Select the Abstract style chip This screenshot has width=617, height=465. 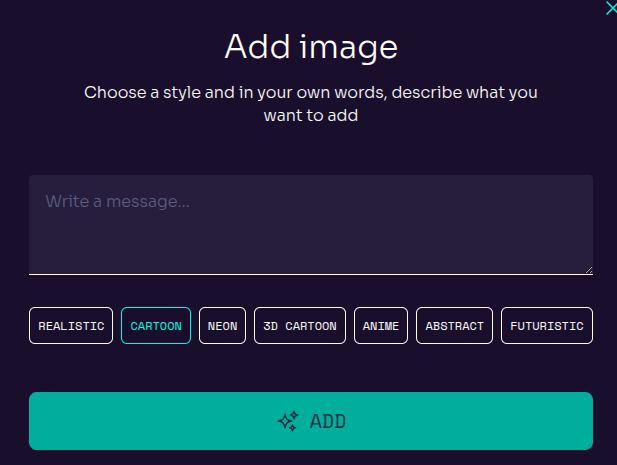point(454,326)
